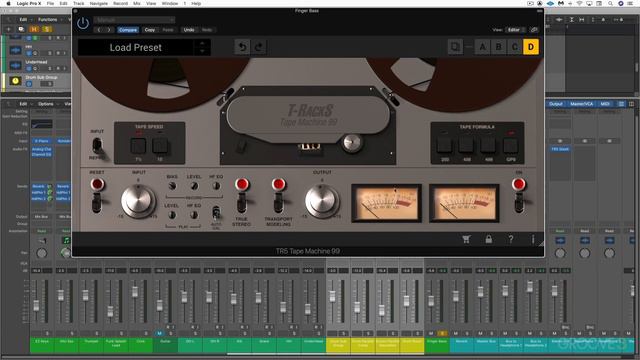Click the padlock icon in plugin footer

pyautogui.click(x=489, y=239)
